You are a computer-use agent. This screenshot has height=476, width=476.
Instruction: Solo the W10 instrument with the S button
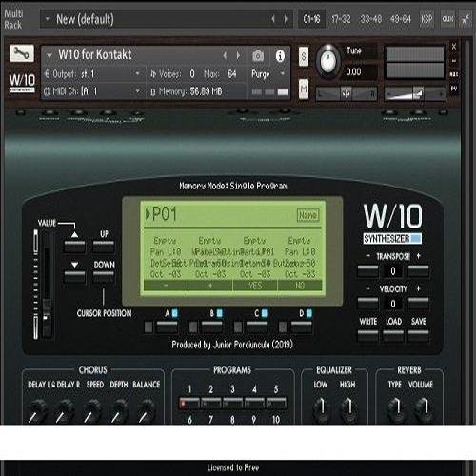click(x=304, y=56)
